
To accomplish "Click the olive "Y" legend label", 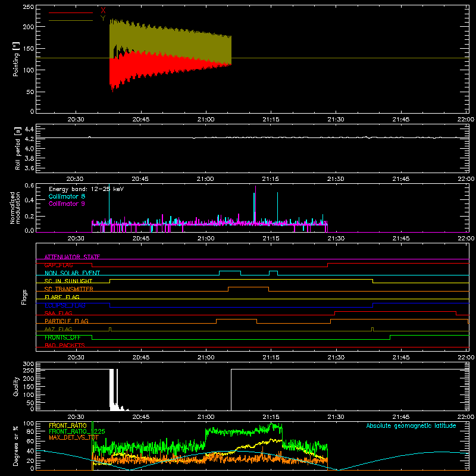I will (x=103, y=18).
